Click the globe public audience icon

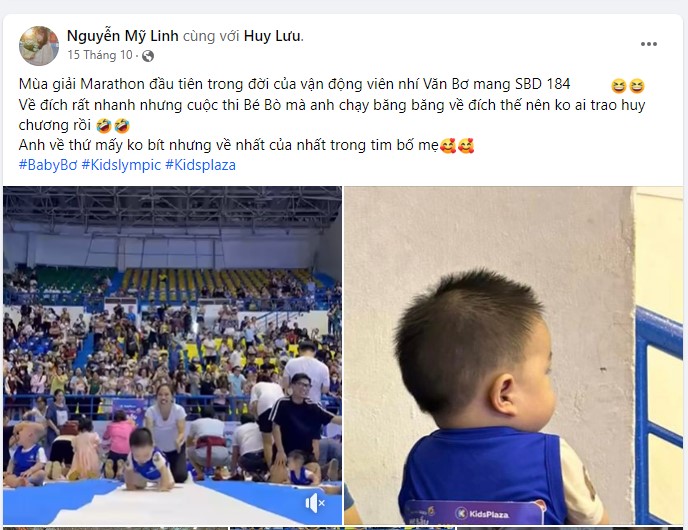[x=148, y=56]
